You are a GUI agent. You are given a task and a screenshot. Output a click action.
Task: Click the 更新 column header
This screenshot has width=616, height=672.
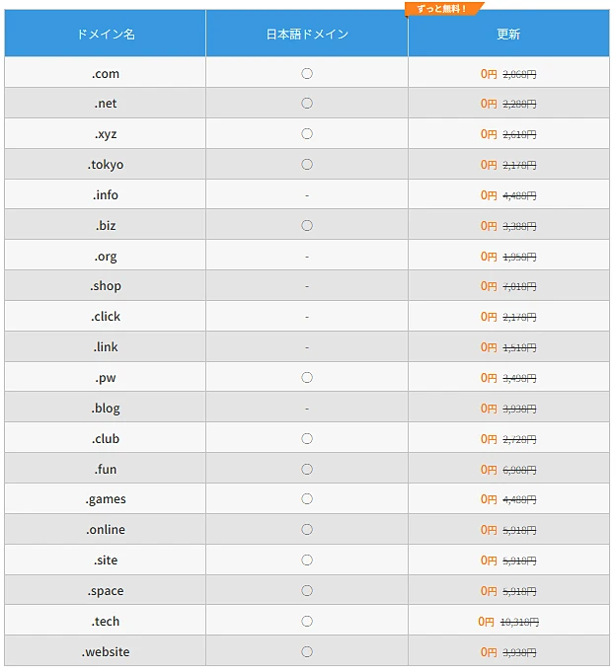pos(508,34)
